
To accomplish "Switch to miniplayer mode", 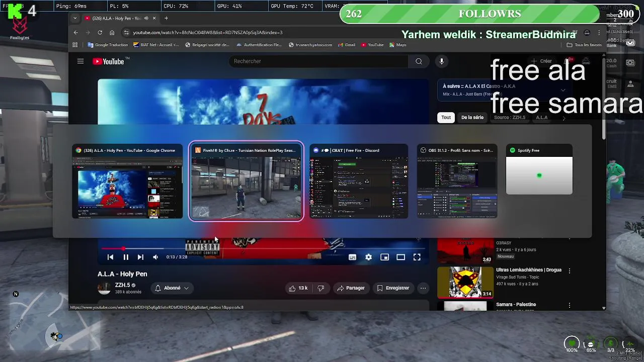I will 384,257.
